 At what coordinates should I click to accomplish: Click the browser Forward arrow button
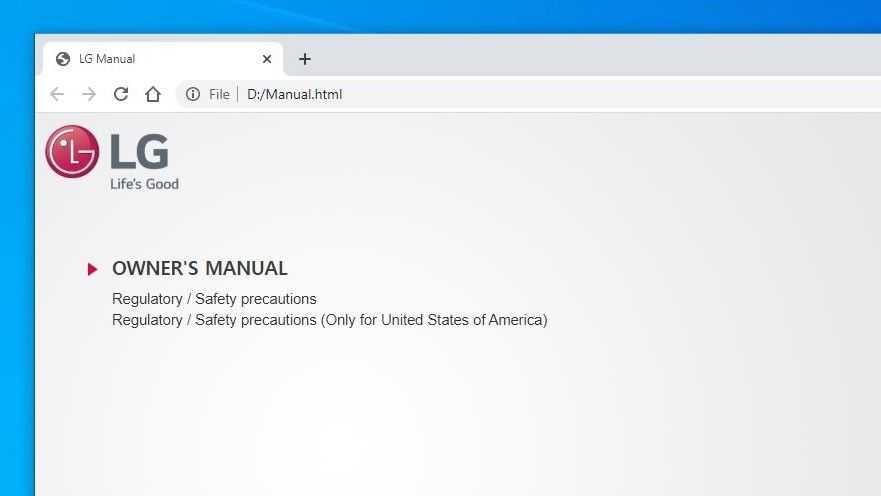click(89, 94)
